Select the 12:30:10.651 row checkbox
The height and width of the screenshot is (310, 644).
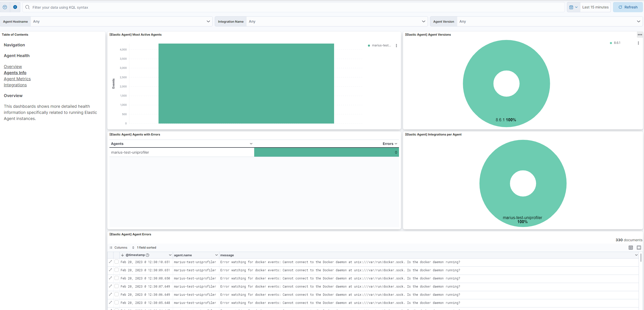coord(117,262)
